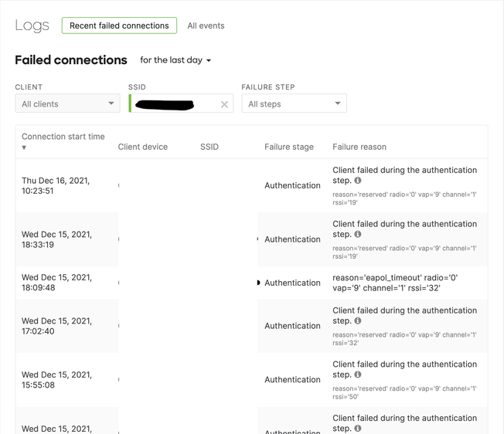
Task: Open info tooltip on 17:02:40 failure row
Action: (357, 321)
